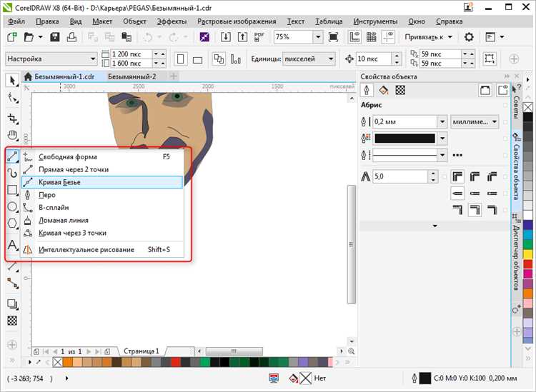Choose В-сплайн from the flyout
Image resolution: width=536 pixels, height=392 pixels.
tap(102, 207)
